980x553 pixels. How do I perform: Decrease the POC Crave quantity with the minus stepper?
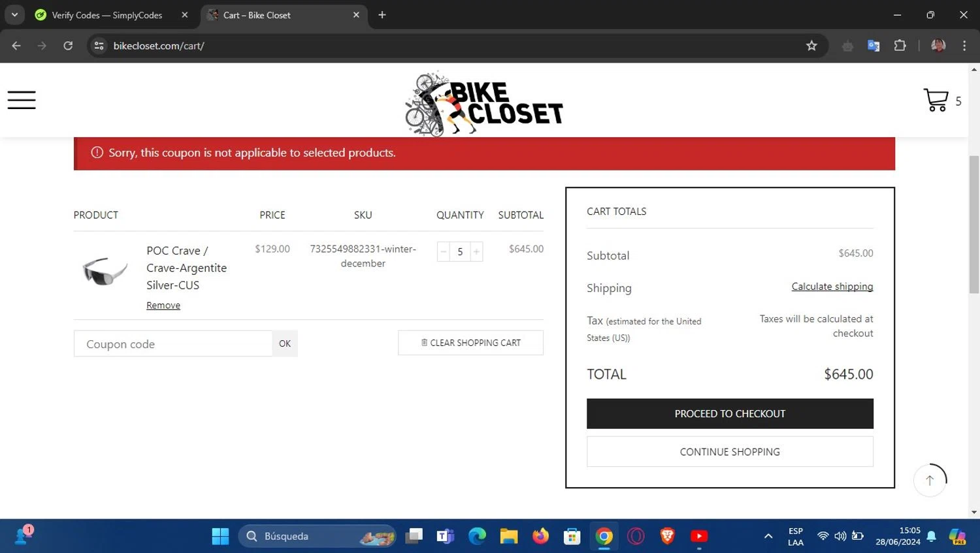click(444, 252)
